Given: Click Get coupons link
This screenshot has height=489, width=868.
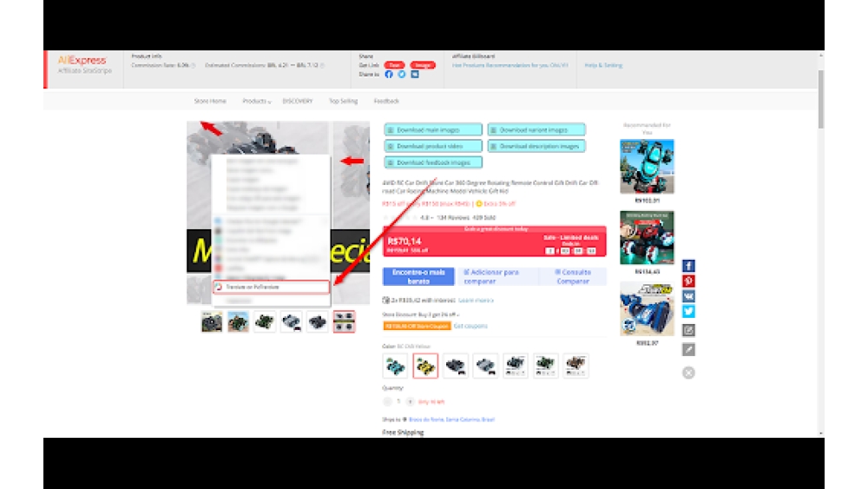Looking at the screenshot, I should pos(470,327).
